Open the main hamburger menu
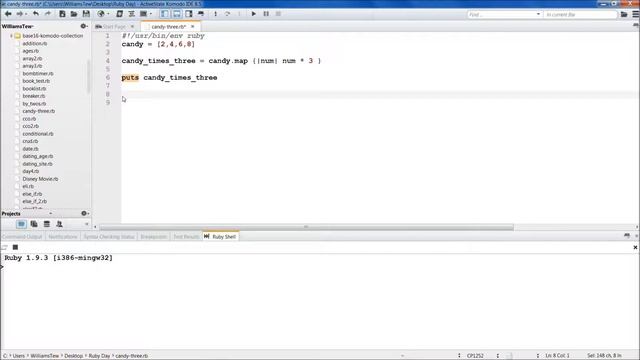640x360 pixels. [x=636, y=14]
